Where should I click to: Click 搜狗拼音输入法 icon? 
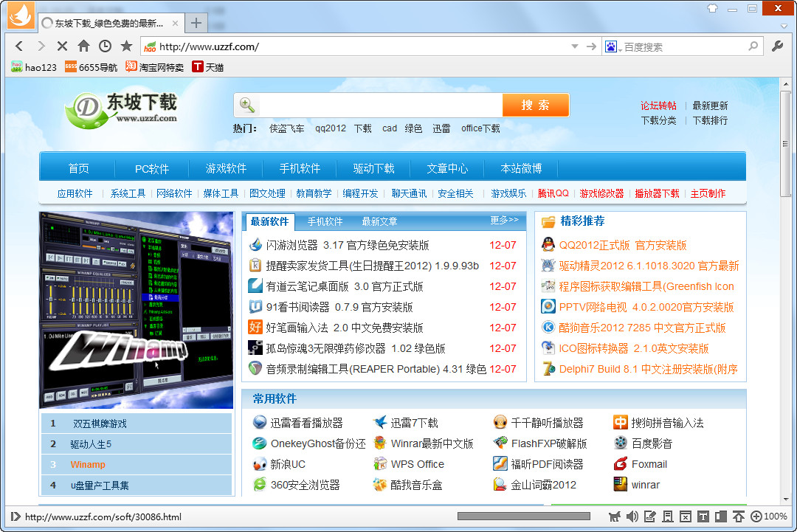coord(620,422)
